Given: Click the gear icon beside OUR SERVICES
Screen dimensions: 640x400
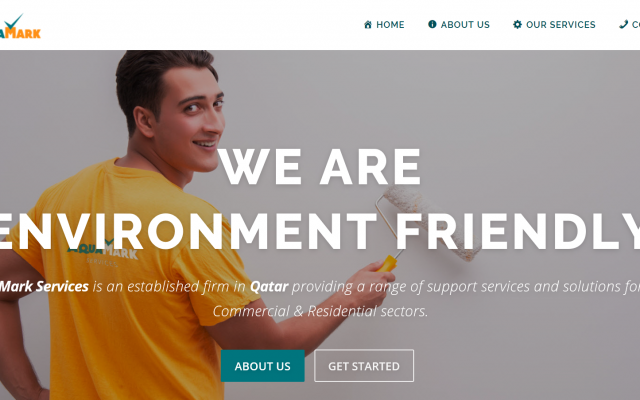Looking at the screenshot, I should [x=517, y=24].
